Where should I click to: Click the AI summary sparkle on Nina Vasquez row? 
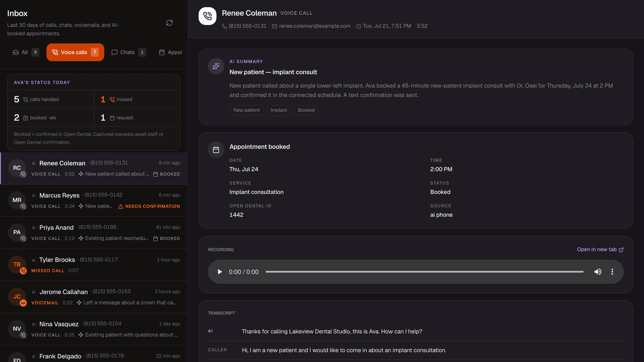coord(81,335)
